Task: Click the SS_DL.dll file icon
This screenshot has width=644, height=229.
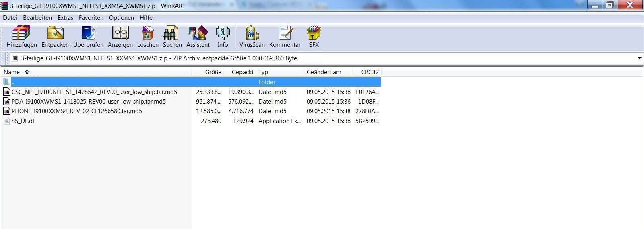Action: 7,121
